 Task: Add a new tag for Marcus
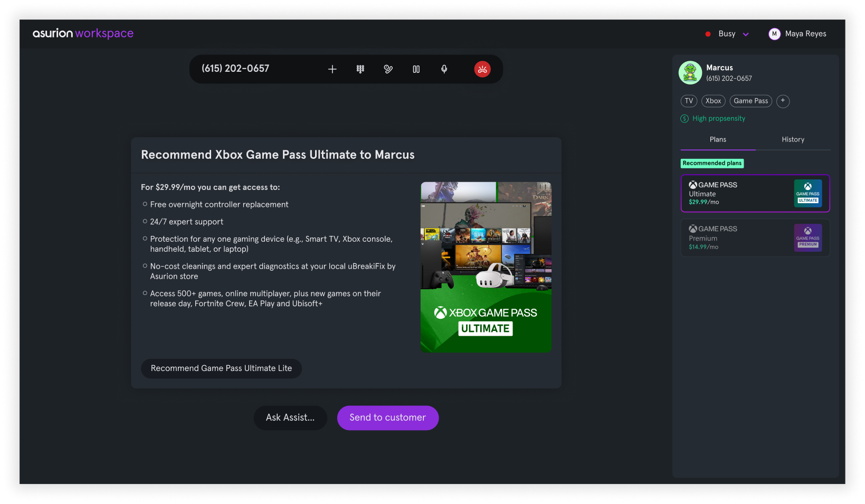pos(783,101)
